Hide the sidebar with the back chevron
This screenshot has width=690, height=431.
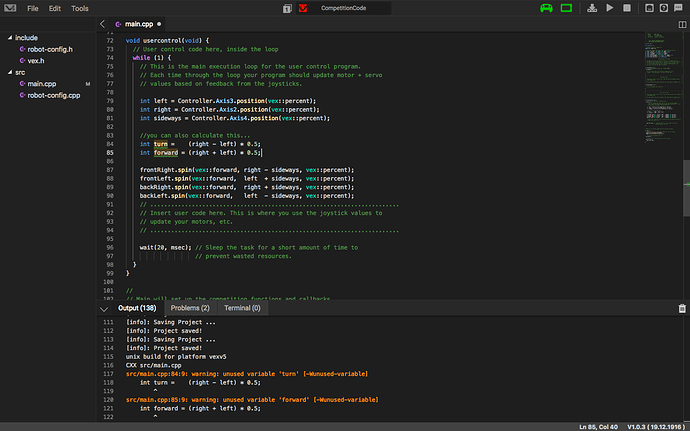click(103, 24)
